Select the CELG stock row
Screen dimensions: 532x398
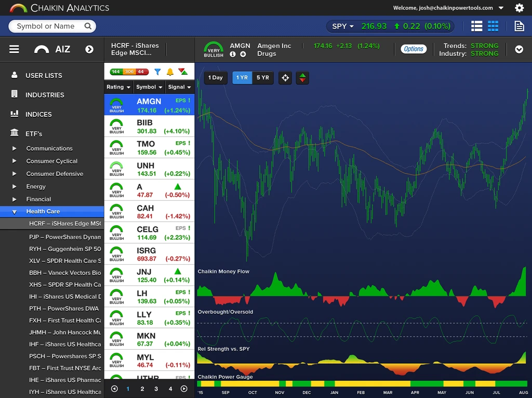(x=149, y=233)
